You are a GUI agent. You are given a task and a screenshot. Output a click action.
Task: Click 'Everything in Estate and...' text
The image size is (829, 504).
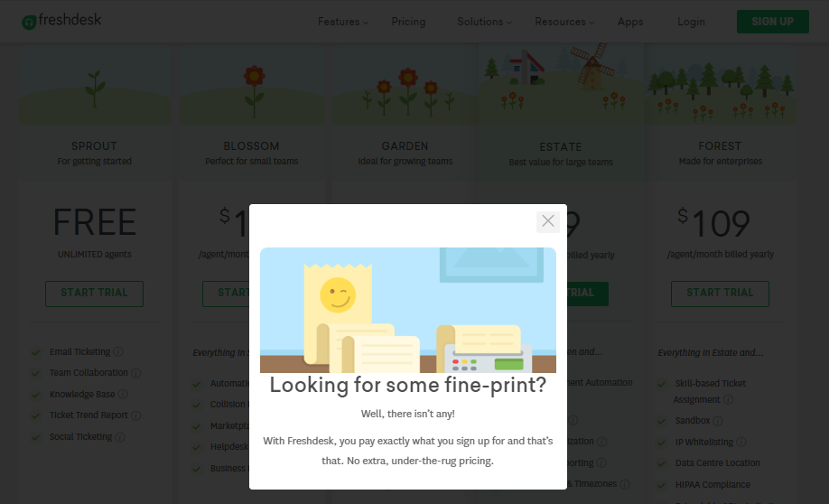(x=711, y=353)
